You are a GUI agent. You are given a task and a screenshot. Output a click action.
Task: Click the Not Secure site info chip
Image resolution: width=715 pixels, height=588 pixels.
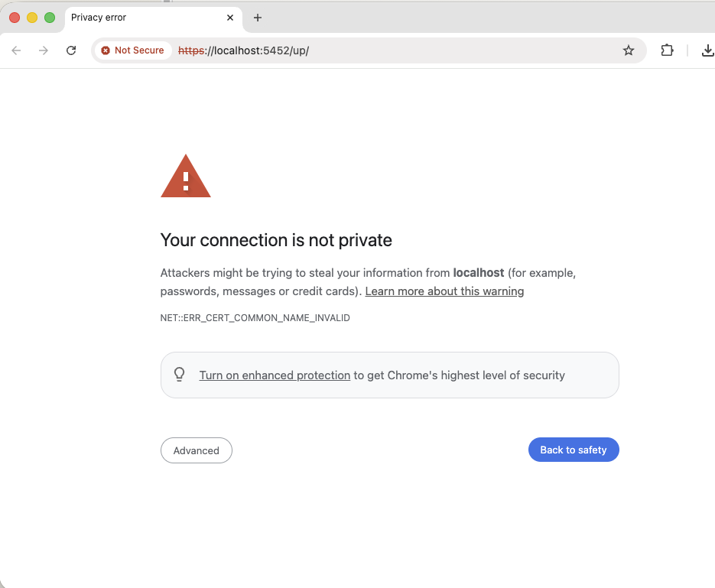pos(132,50)
